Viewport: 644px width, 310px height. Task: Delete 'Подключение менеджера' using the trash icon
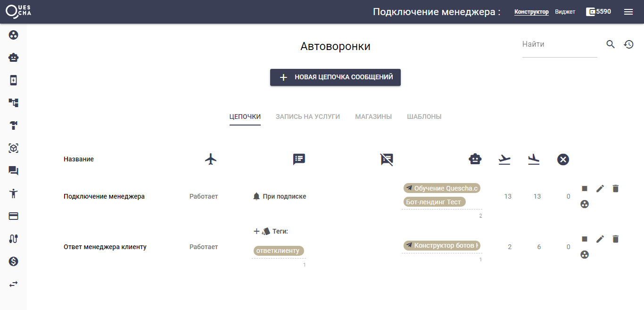(615, 188)
